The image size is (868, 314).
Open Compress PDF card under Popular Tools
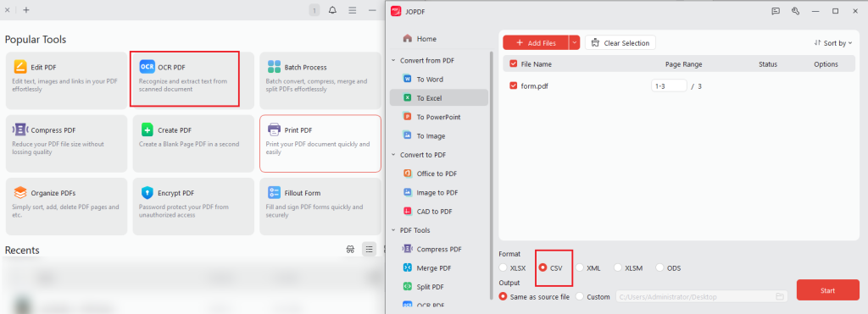(66, 144)
